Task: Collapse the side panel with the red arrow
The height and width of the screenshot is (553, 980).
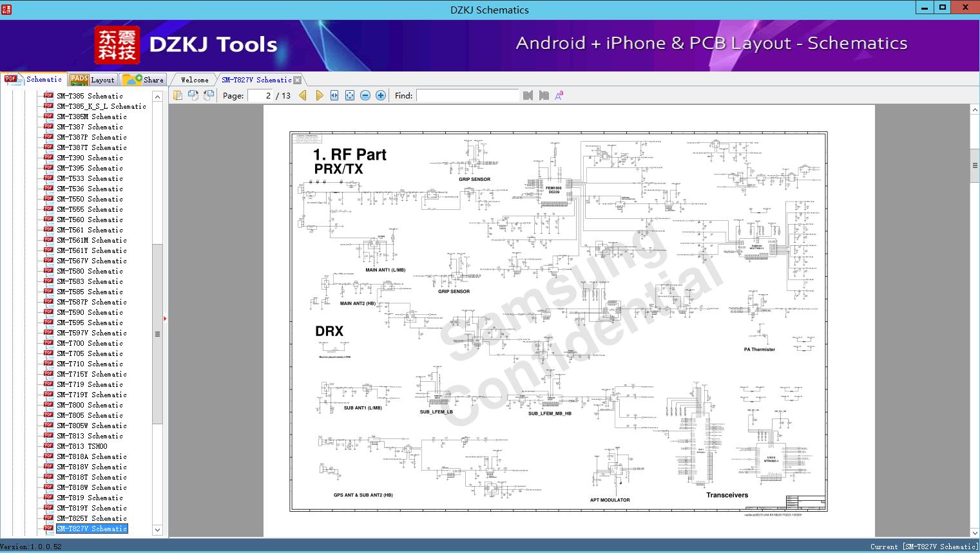Action: pos(165,318)
